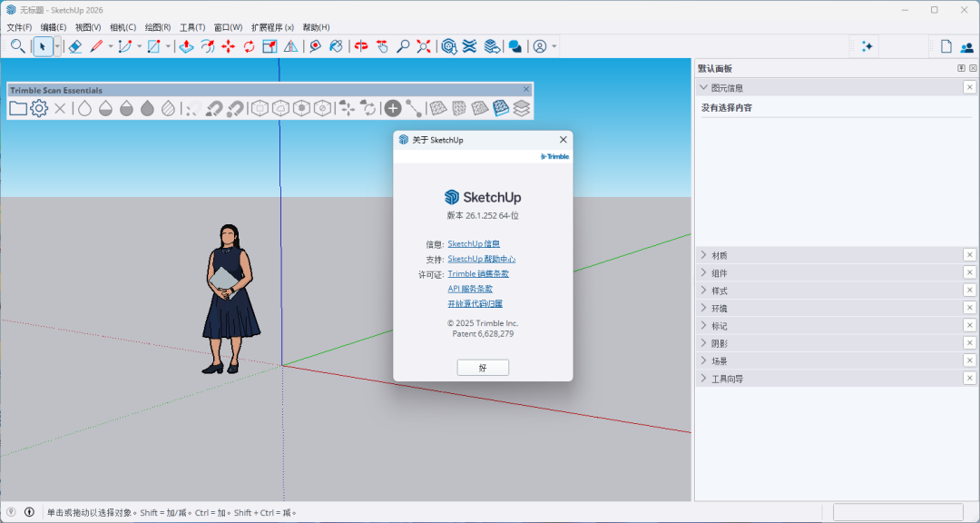Open the user account icon
Screen dimensions: 980x523
[540, 46]
